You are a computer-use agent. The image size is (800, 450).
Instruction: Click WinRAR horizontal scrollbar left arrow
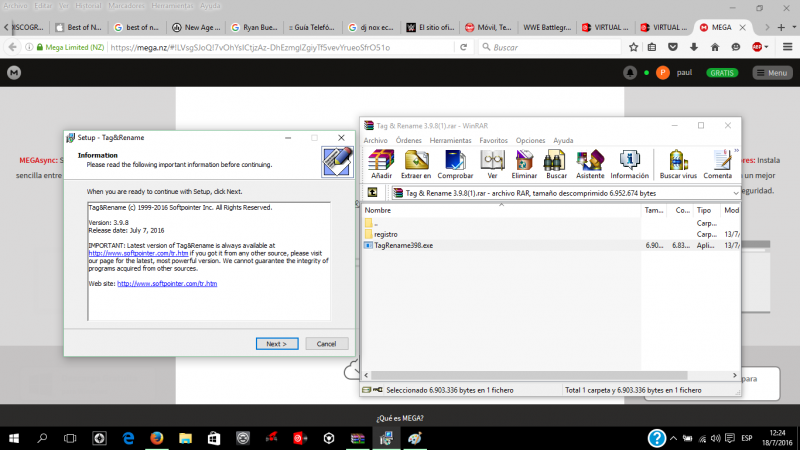point(366,375)
